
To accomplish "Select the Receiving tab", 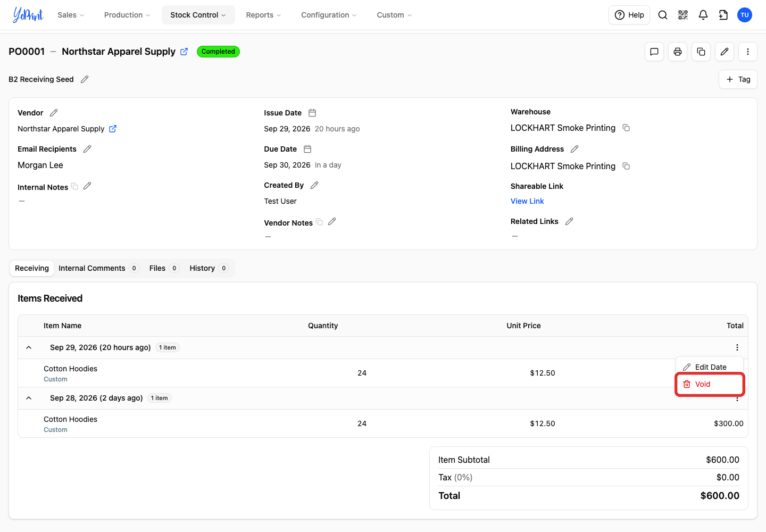I will click(x=32, y=268).
